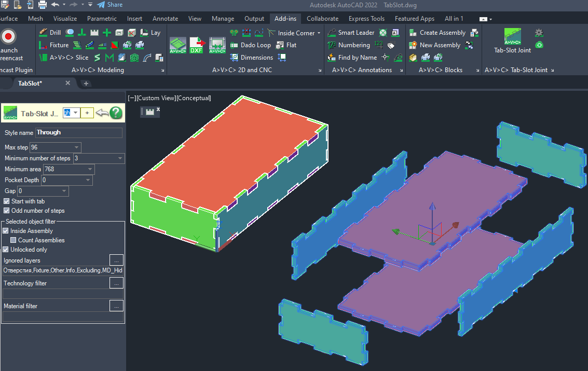588x371 pixels.
Task: Open the Max step dropdown
Action: (76, 147)
